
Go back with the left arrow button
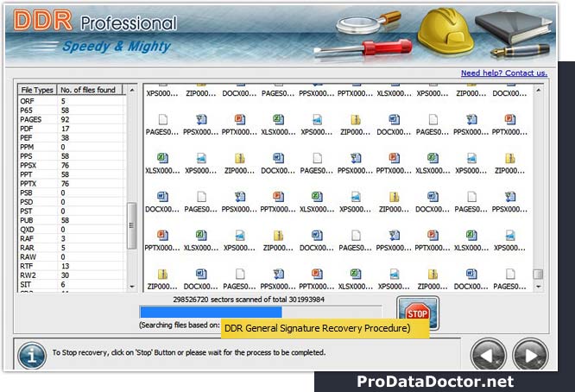[489, 355]
